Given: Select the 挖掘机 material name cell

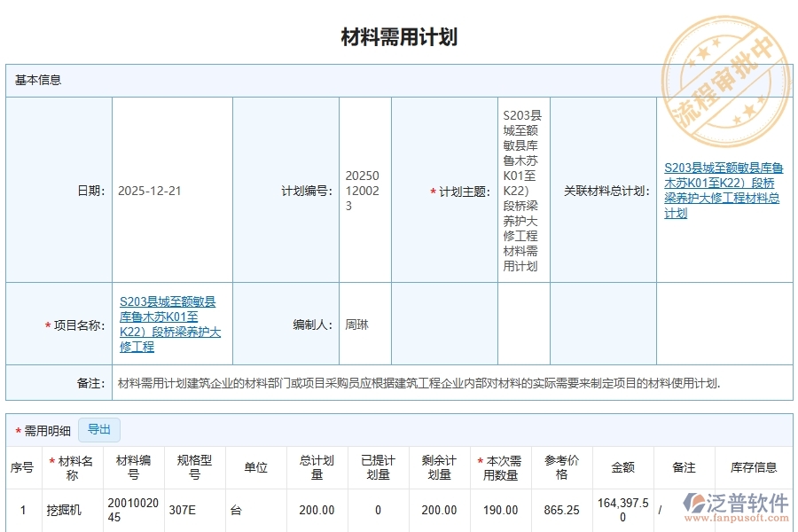Looking at the screenshot, I should (64, 510).
